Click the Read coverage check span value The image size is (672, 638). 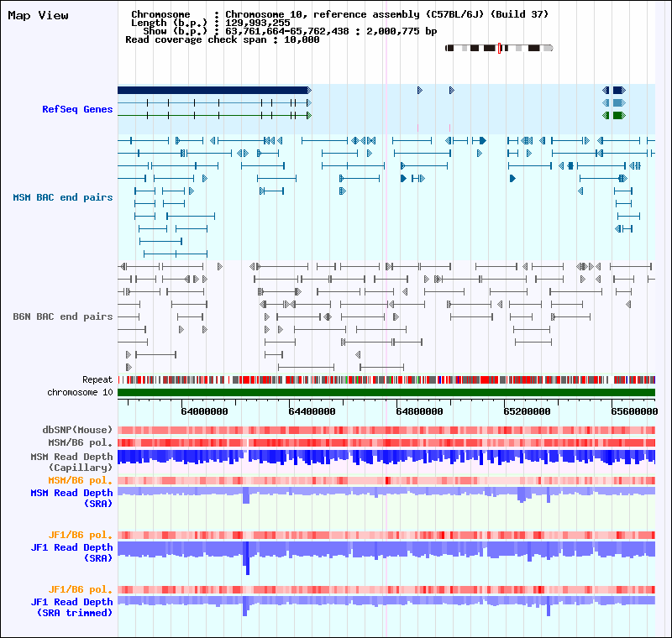[302, 39]
